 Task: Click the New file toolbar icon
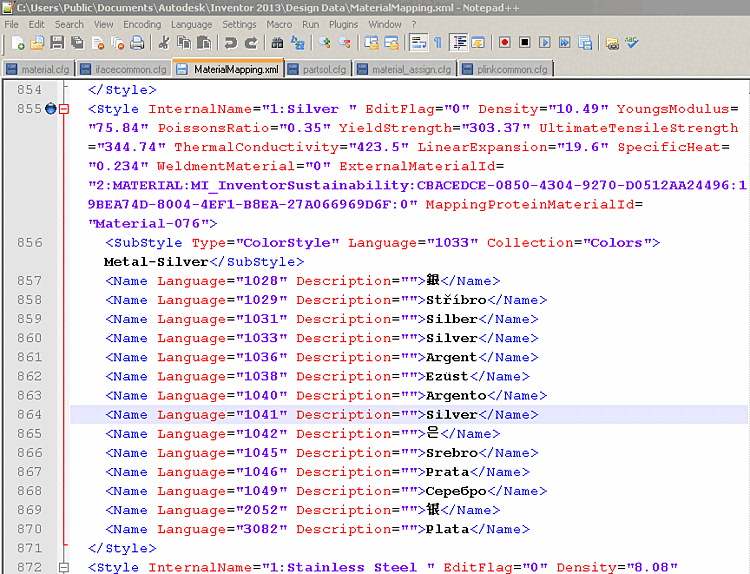point(18,43)
